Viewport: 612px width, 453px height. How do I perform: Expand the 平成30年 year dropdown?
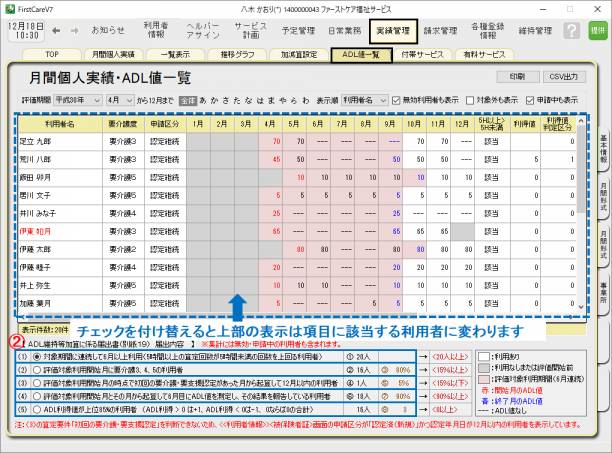(76, 101)
